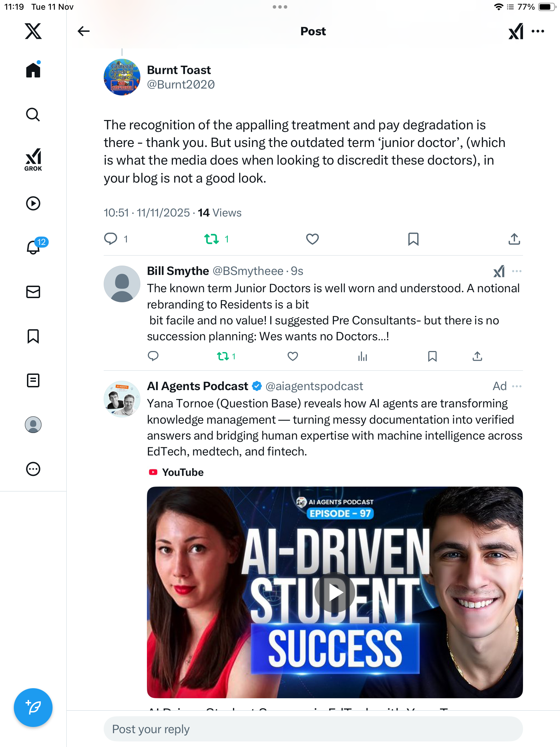The image size is (560, 747).
Task: Go back using the left arrow
Action: coord(83,31)
